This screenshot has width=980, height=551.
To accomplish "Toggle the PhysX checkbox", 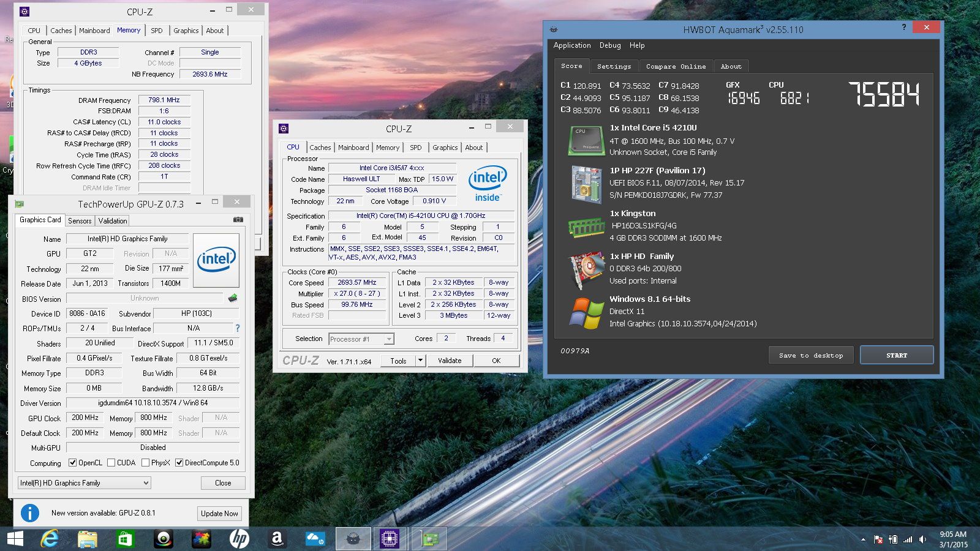I will tap(146, 463).
